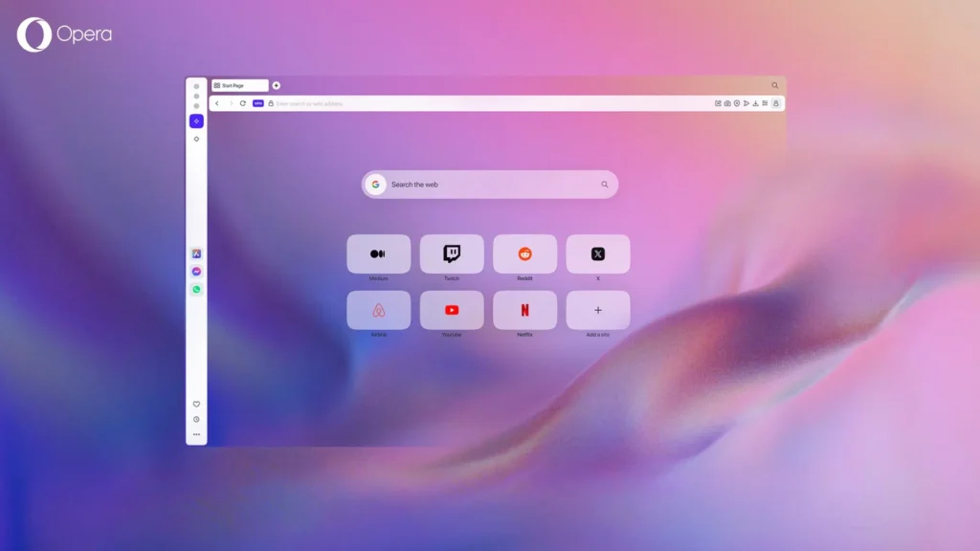Open bookmarks via the heart sidebar icon

coord(196,405)
